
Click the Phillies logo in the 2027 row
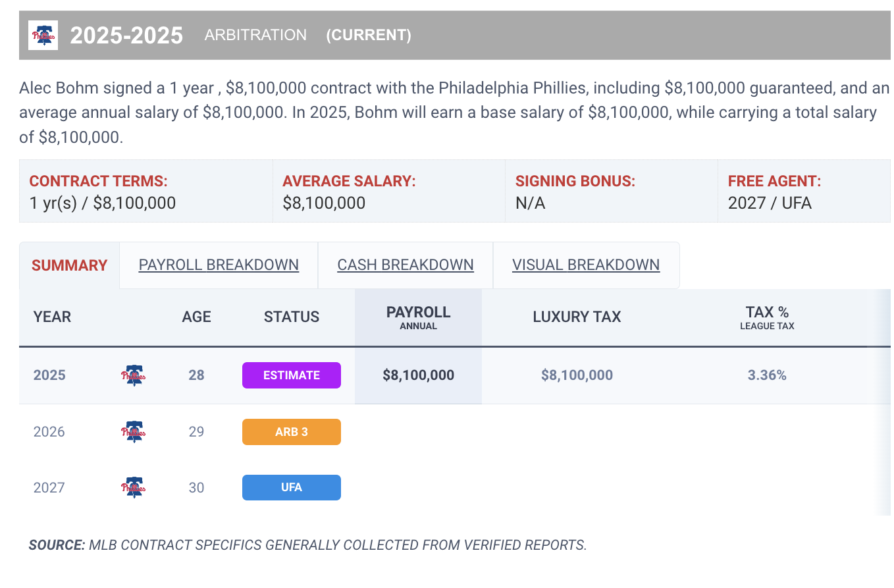tap(134, 488)
